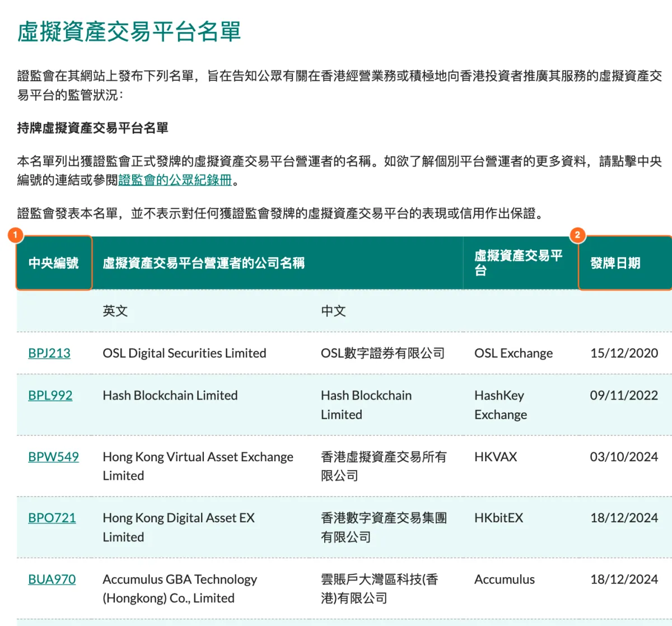Select 雲賬戶大灣區科技(香港)有限公司 cell
This screenshot has height=626, width=672.
[379, 588]
